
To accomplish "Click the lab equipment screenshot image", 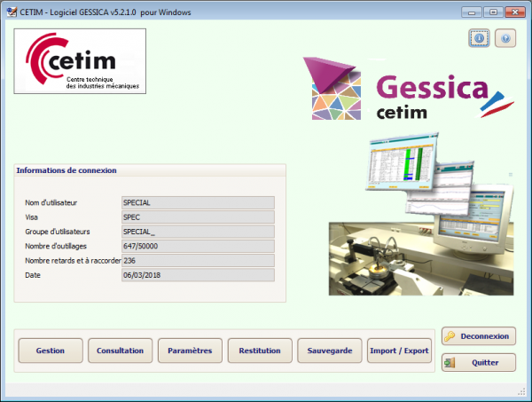I will 421,214.
